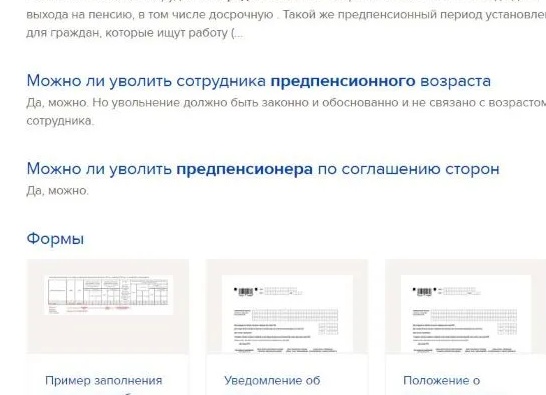Click text "для граждан, которые ищут работу"
546x395 pixels.
(x=127, y=33)
